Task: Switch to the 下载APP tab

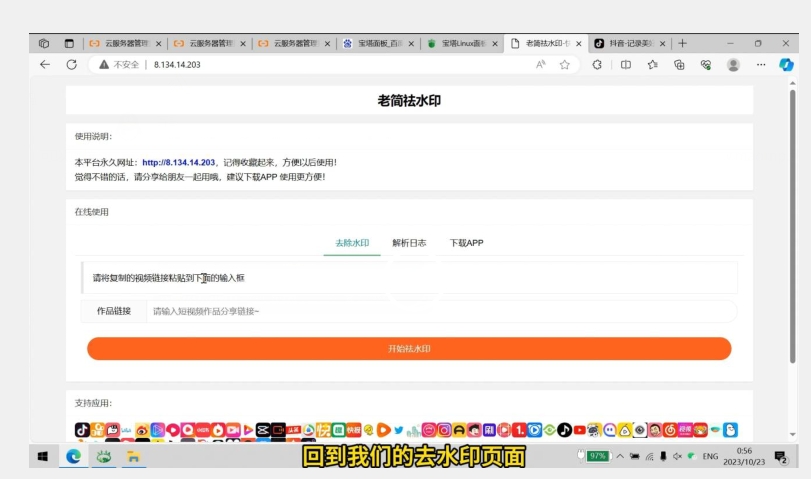Action: [x=466, y=243]
